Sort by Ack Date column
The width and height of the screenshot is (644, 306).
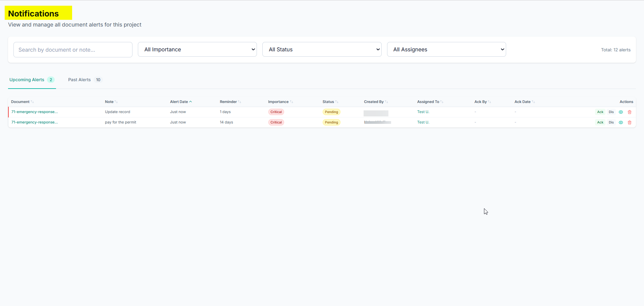pos(525,102)
